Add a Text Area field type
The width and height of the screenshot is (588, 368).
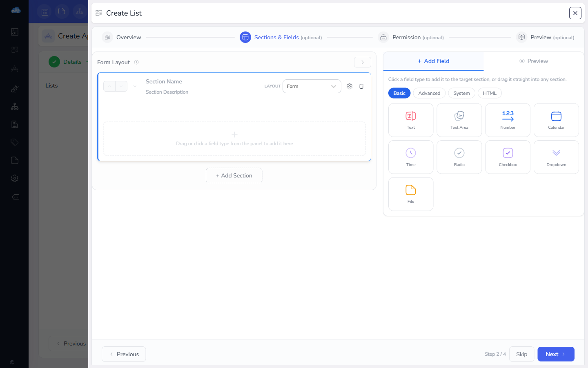[459, 120]
